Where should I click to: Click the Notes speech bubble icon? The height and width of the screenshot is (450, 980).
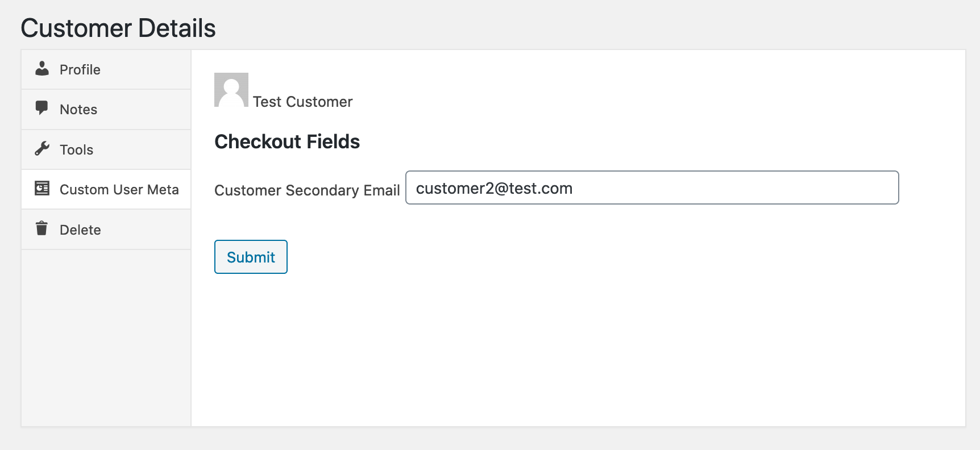pyautogui.click(x=41, y=108)
